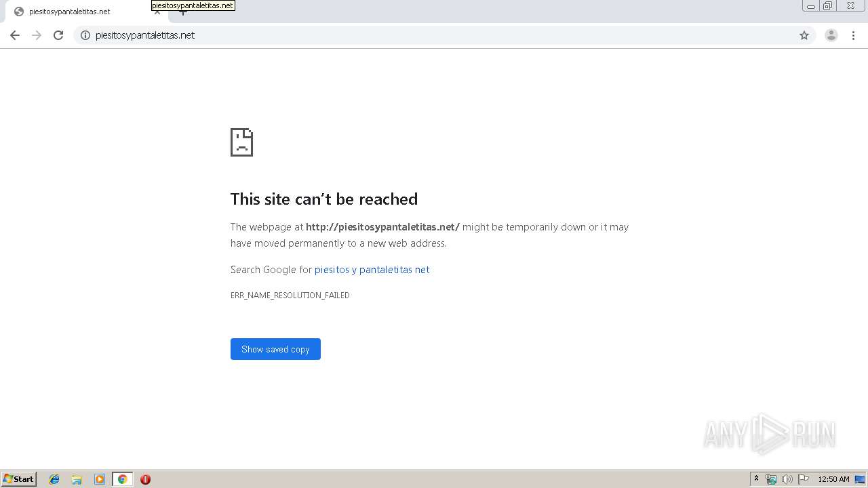Image resolution: width=868 pixels, height=488 pixels.
Task: Open the red Opera icon in taskbar
Action: [x=145, y=479]
